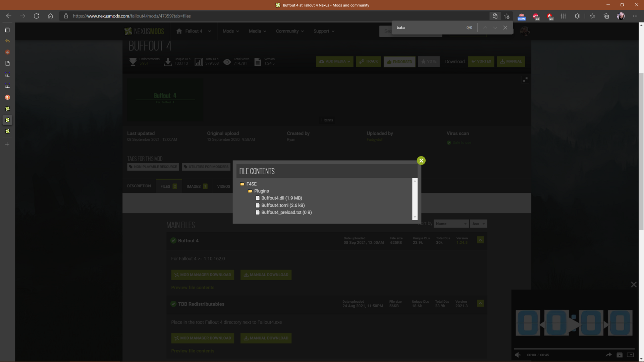Open the Media dropdown menu

click(257, 31)
